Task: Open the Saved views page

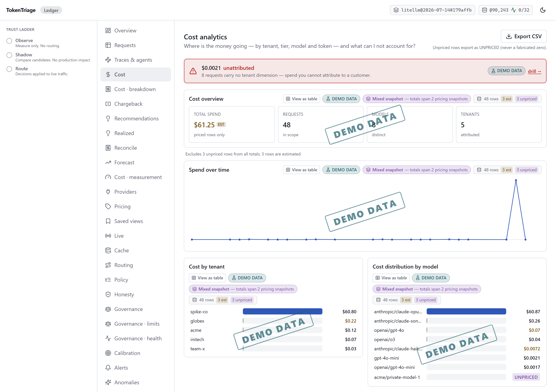Action: (136, 221)
